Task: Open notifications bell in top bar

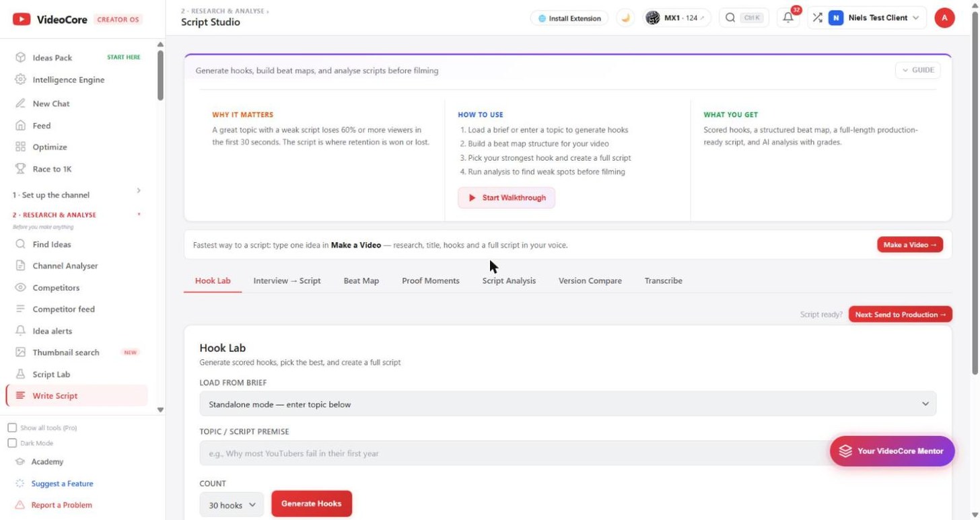Action: coord(788,18)
